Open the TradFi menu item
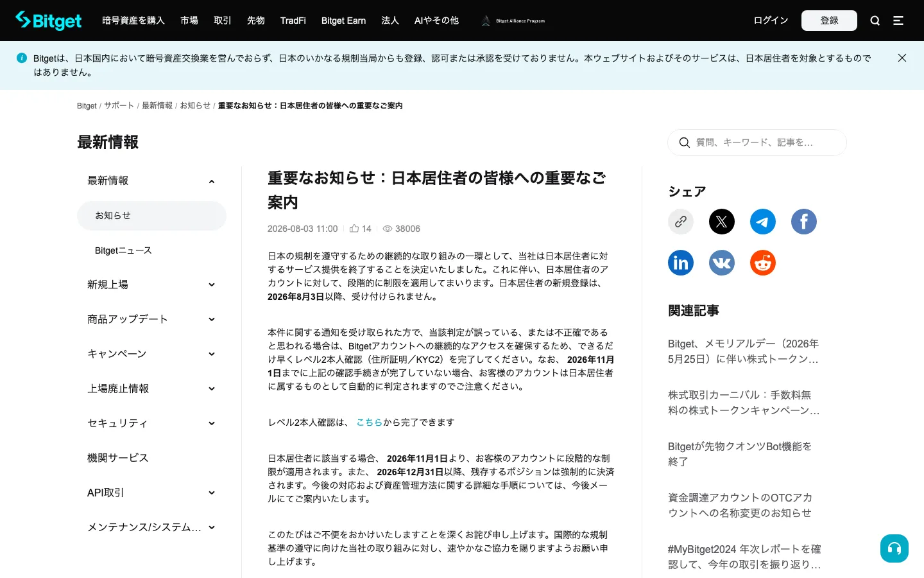The image size is (924, 578). pos(293,21)
